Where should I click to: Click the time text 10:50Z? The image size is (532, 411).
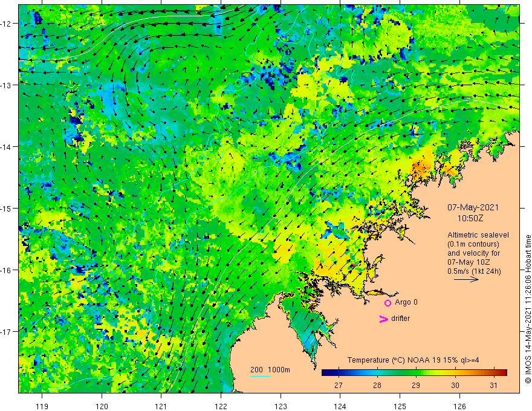coord(470,218)
